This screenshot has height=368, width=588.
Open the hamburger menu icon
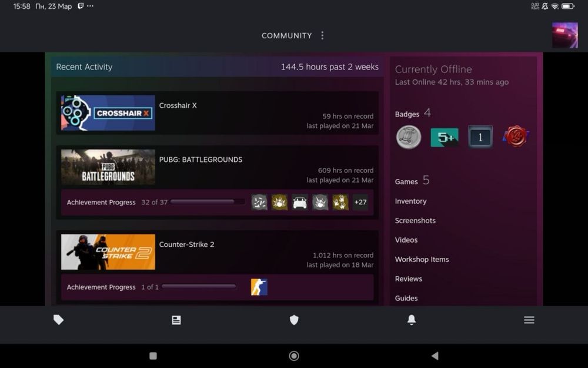click(529, 320)
